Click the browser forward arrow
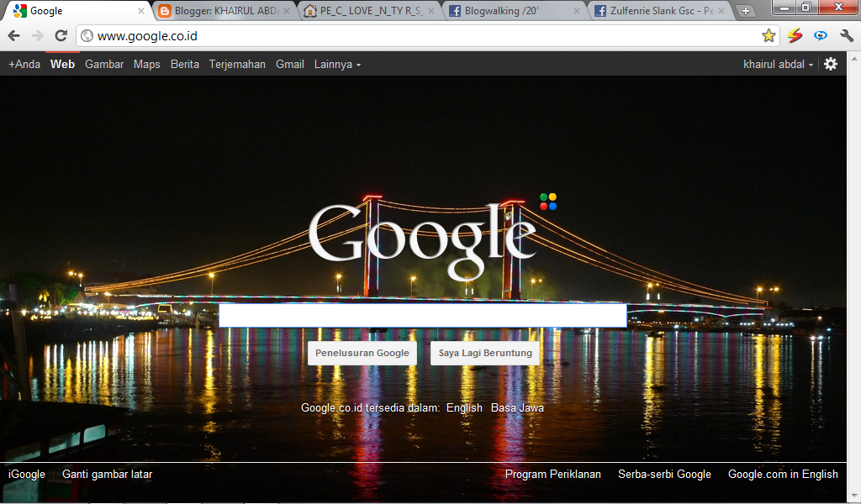The image size is (861, 504). pyautogui.click(x=37, y=36)
